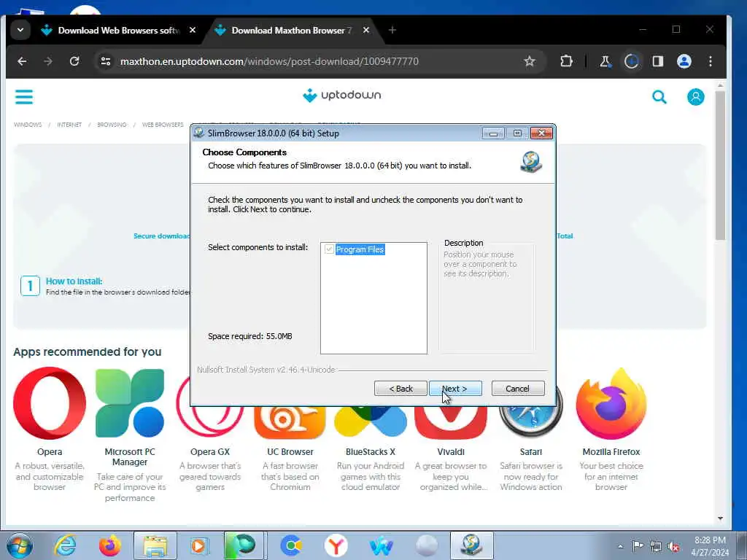Open the UC Browser app label
This screenshot has height=560, width=747.
pyautogui.click(x=290, y=452)
